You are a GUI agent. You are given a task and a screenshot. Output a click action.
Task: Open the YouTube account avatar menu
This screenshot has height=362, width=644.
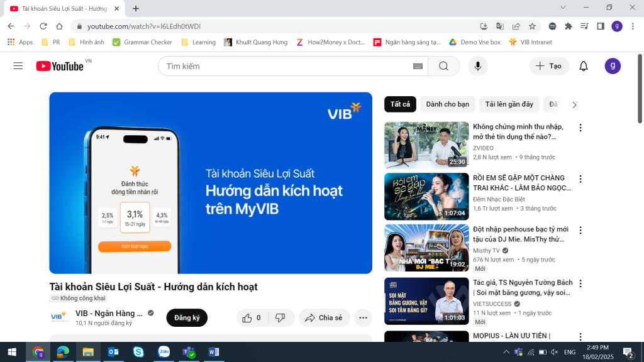tap(613, 66)
